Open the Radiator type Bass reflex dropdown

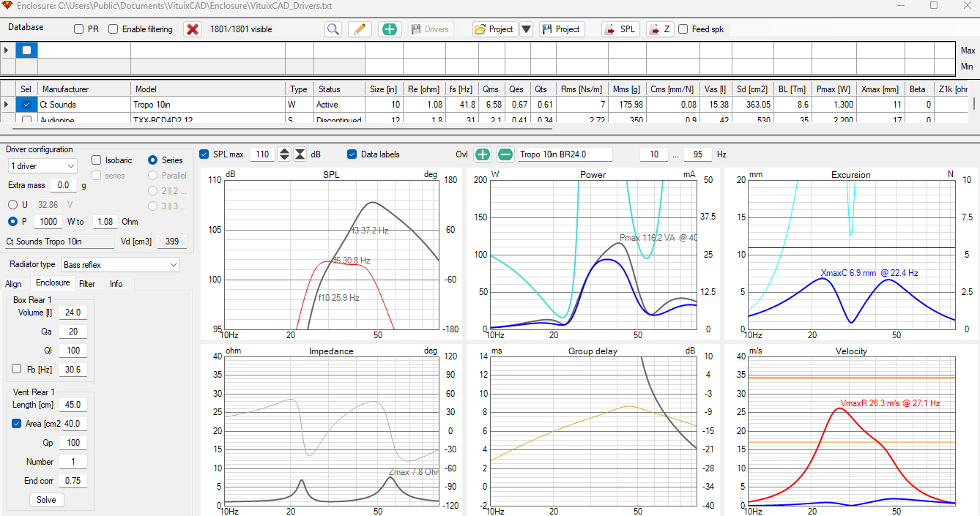(120, 264)
